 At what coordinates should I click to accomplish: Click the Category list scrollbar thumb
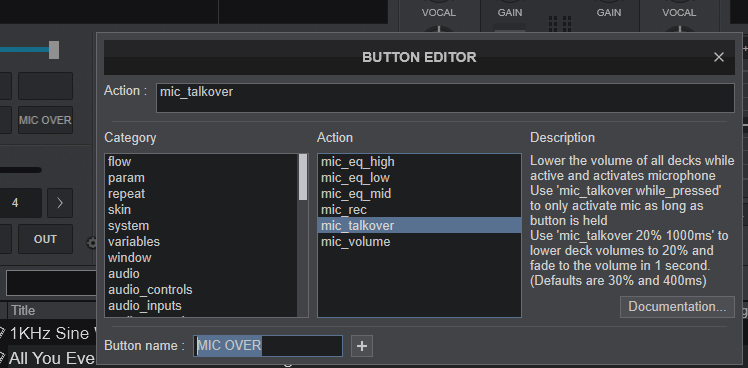[303, 177]
